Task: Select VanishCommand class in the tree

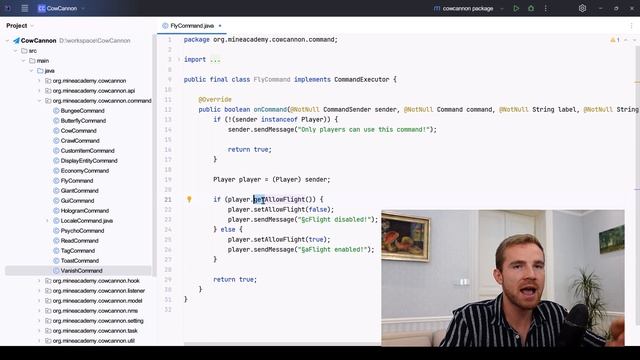Action: (x=81, y=271)
